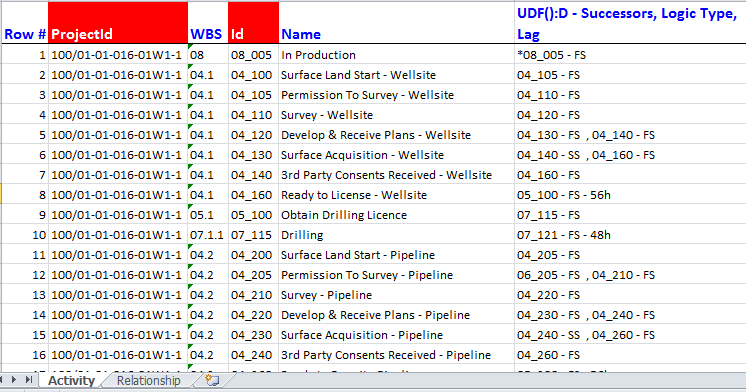Click the insert new worksheet icon
The width and height of the screenshot is (746, 392).
pos(212,380)
